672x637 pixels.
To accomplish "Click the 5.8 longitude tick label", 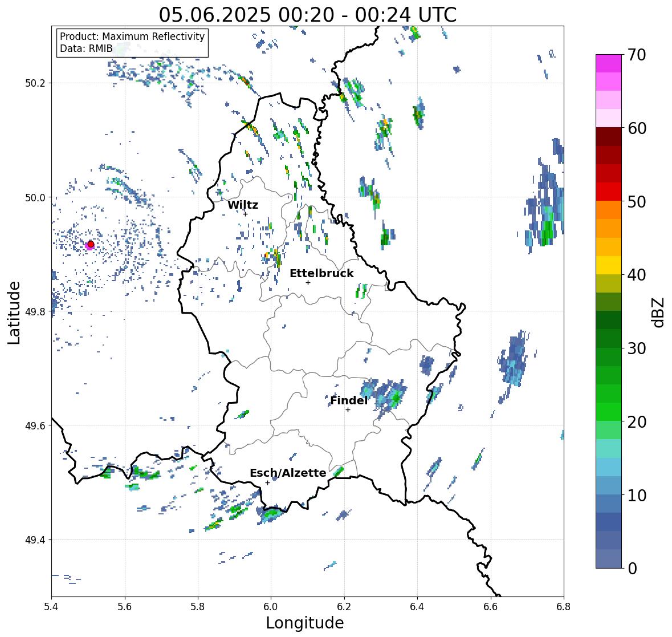I will click(x=198, y=607).
